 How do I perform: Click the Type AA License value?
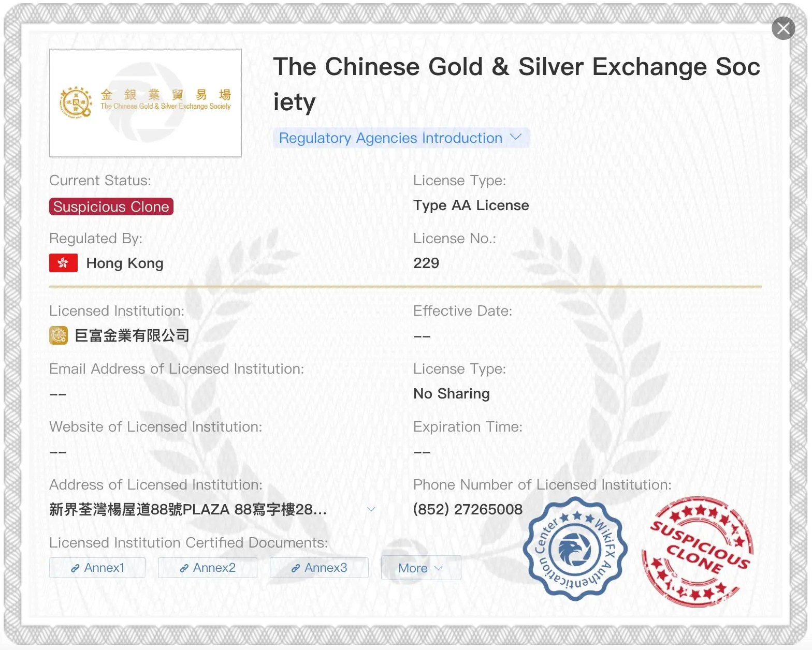pyautogui.click(x=471, y=205)
